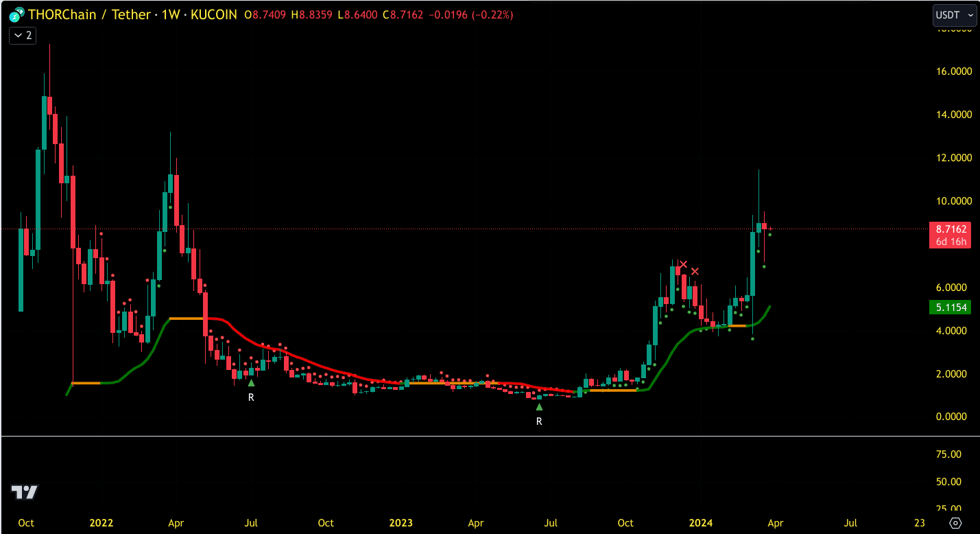The image size is (980, 534).
Task: Click the THORChain/Tether coin logo icon
Action: click(x=17, y=14)
